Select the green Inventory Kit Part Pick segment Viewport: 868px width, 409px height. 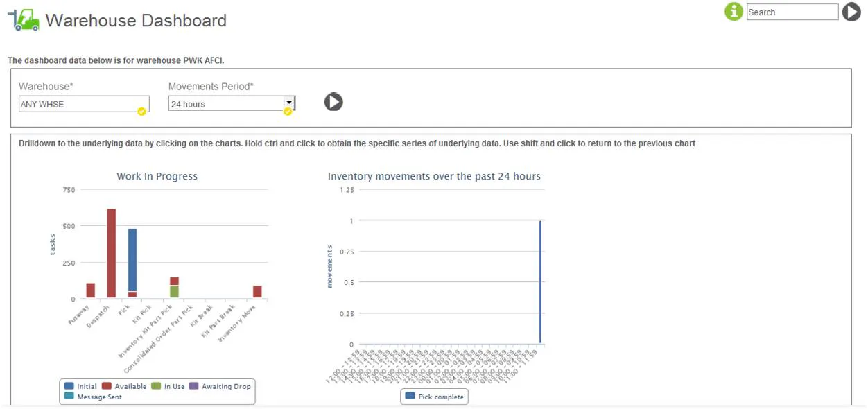(x=174, y=292)
